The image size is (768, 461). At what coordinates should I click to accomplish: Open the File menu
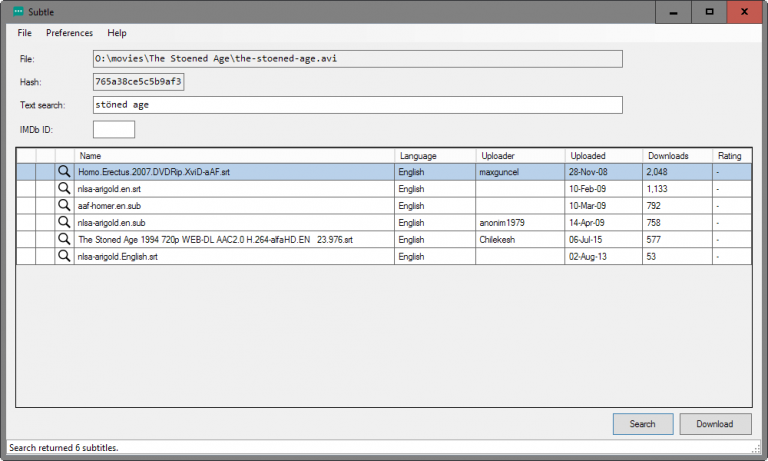(25, 33)
